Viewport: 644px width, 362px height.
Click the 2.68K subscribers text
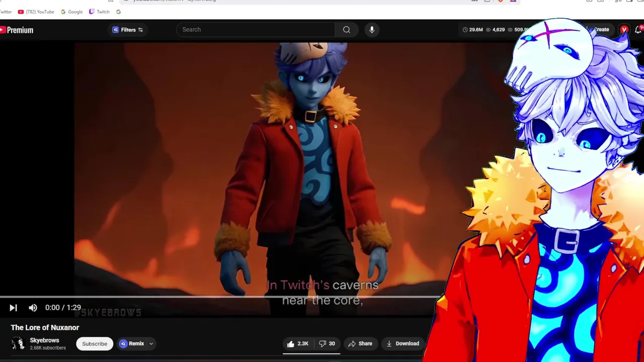[48, 348]
